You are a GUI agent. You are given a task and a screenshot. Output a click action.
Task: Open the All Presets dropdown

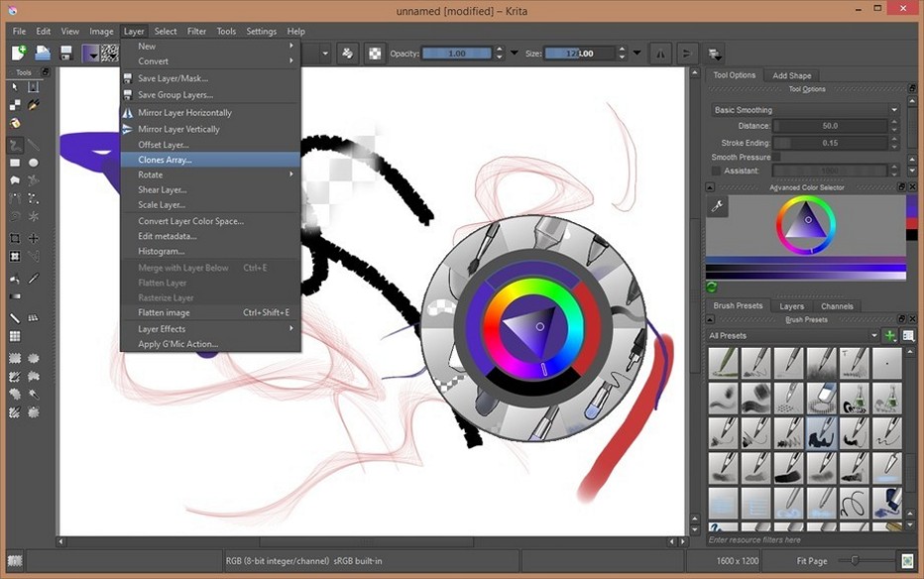pos(873,334)
